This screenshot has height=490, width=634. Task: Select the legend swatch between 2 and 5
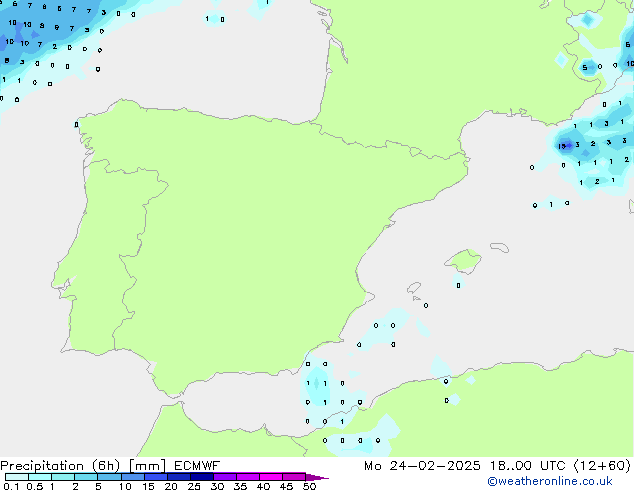click(x=87, y=477)
